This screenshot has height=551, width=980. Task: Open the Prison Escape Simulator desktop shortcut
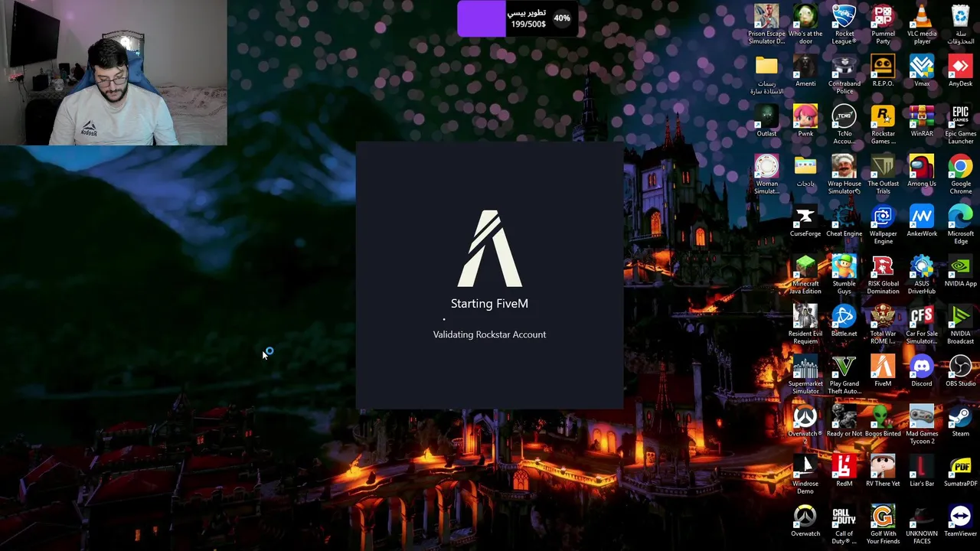click(x=766, y=24)
